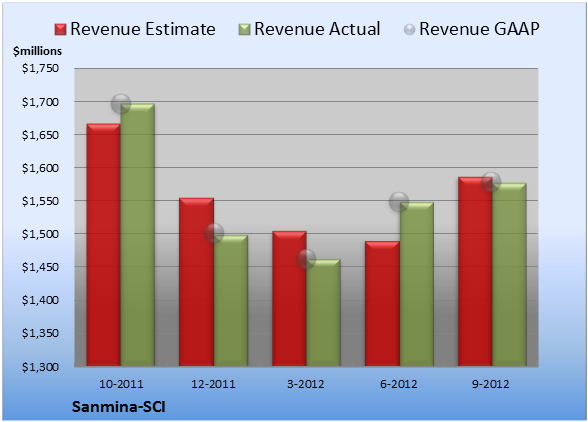Click the '$1,450' axis value
Viewport: 588px width, 422px height.
40,267
